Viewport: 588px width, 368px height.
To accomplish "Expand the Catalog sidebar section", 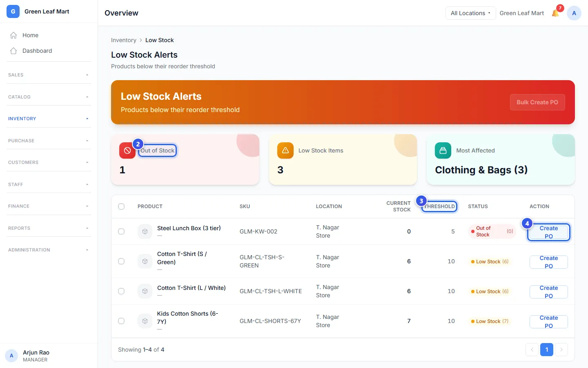I will click(x=49, y=97).
